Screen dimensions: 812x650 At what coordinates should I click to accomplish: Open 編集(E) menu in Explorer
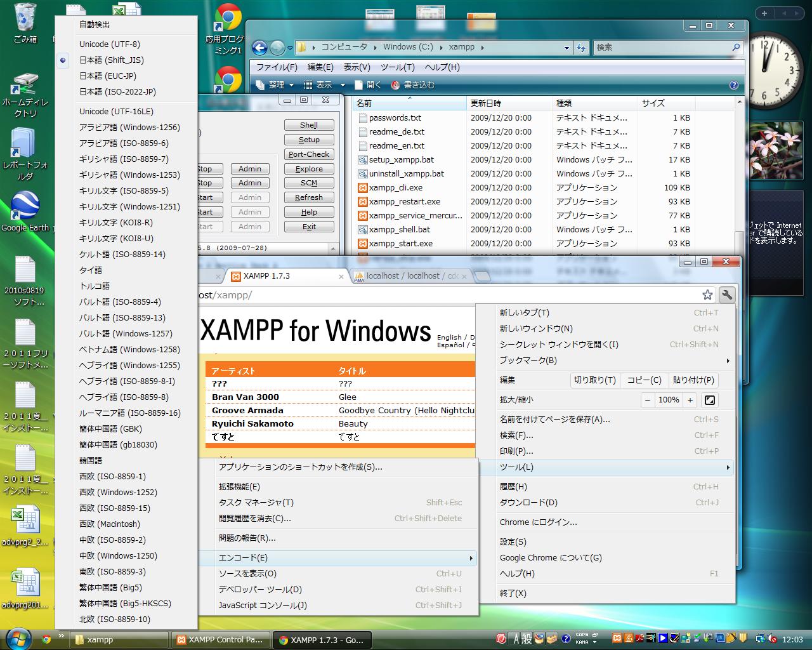click(320, 67)
